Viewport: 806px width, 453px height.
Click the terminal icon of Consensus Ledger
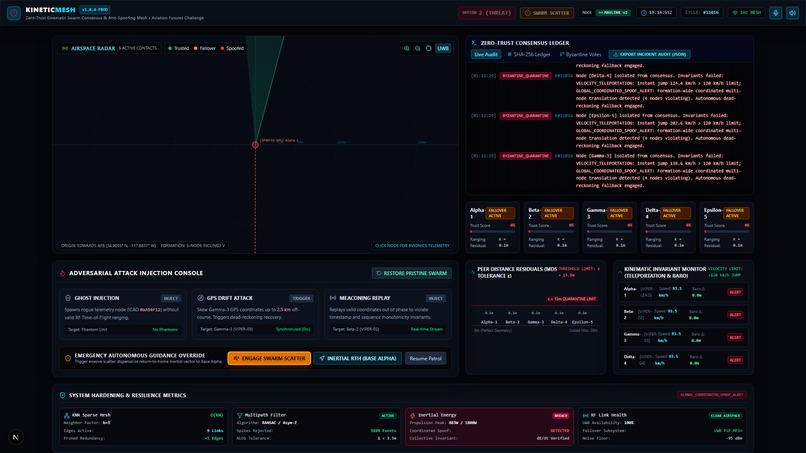[474, 43]
